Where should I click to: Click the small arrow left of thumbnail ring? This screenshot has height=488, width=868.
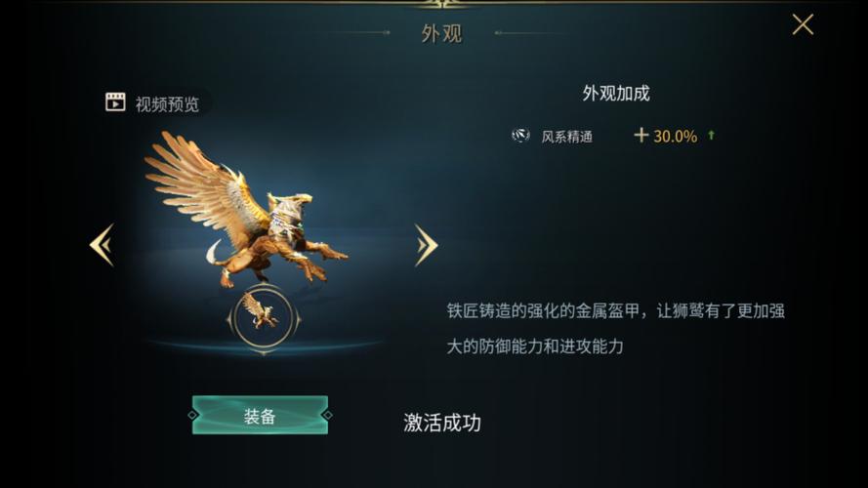click(x=229, y=319)
